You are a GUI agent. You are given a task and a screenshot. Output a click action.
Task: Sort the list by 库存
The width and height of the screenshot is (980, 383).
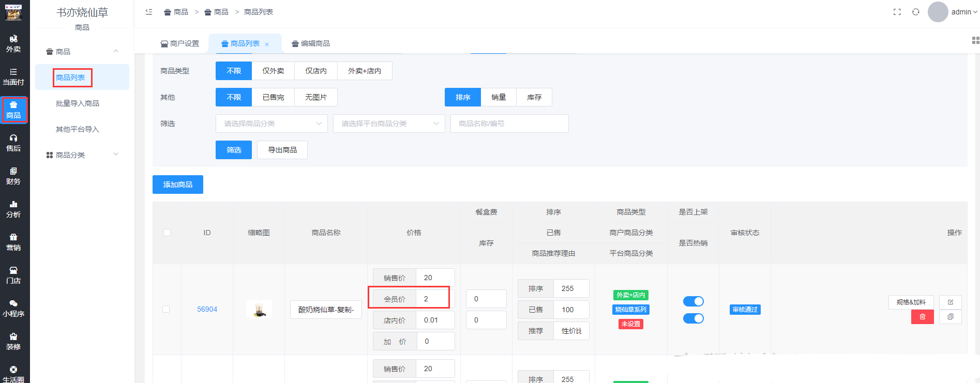(534, 97)
